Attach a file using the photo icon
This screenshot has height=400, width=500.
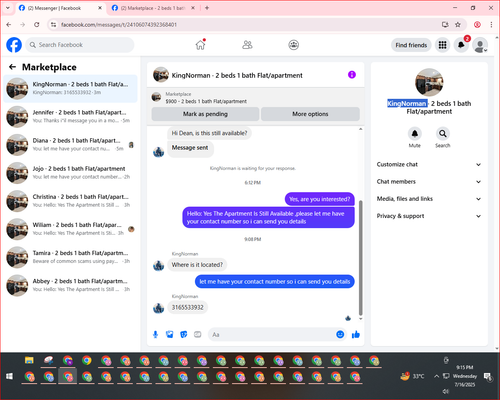coord(170,334)
